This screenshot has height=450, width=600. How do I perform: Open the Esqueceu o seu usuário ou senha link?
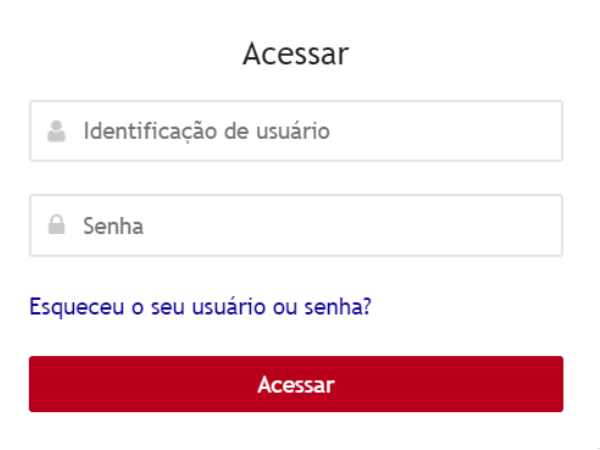point(201,305)
